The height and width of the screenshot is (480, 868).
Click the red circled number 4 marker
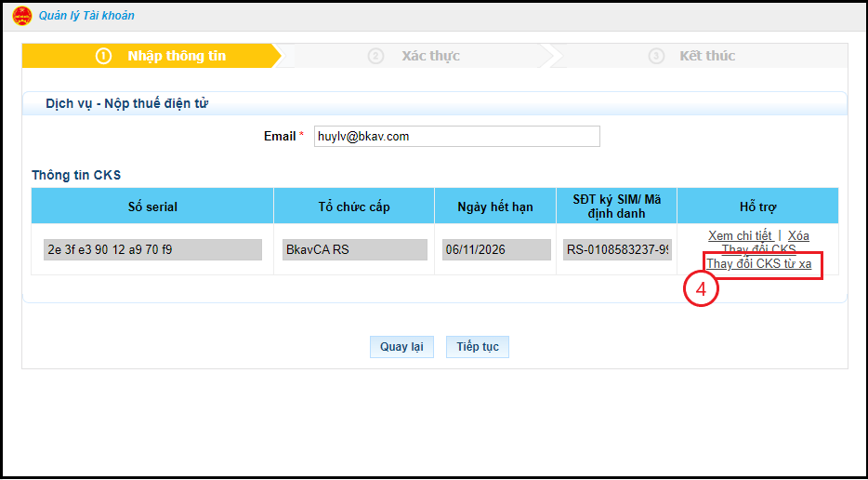pyautogui.click(x=702, y=290)
